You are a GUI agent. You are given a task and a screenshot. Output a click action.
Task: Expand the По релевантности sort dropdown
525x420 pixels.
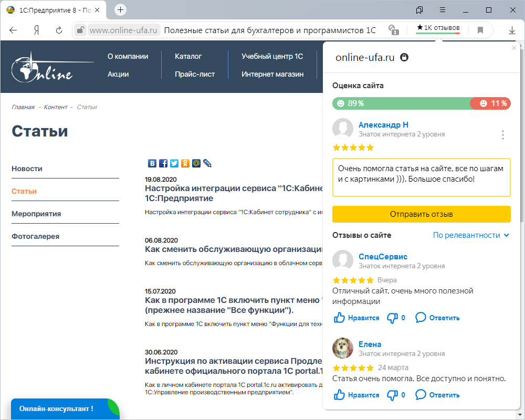pyautogui.click(x=471, y=235)
